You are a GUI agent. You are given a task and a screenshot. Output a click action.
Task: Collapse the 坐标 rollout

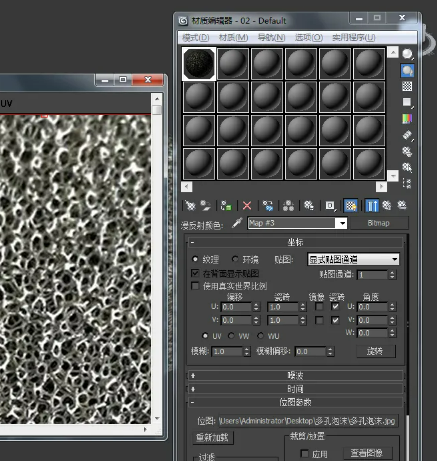click(x=295, y=242)
